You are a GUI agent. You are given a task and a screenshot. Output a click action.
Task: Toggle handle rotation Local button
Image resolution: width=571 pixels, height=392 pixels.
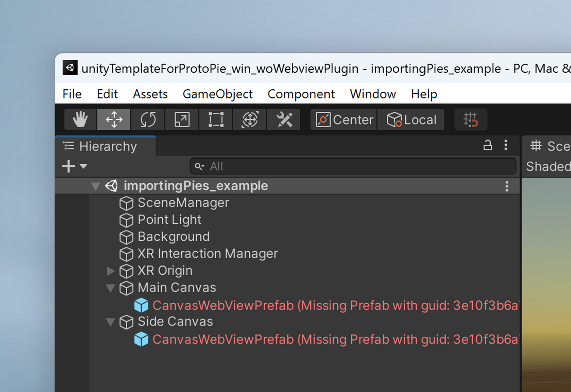[x=411, y=120]
